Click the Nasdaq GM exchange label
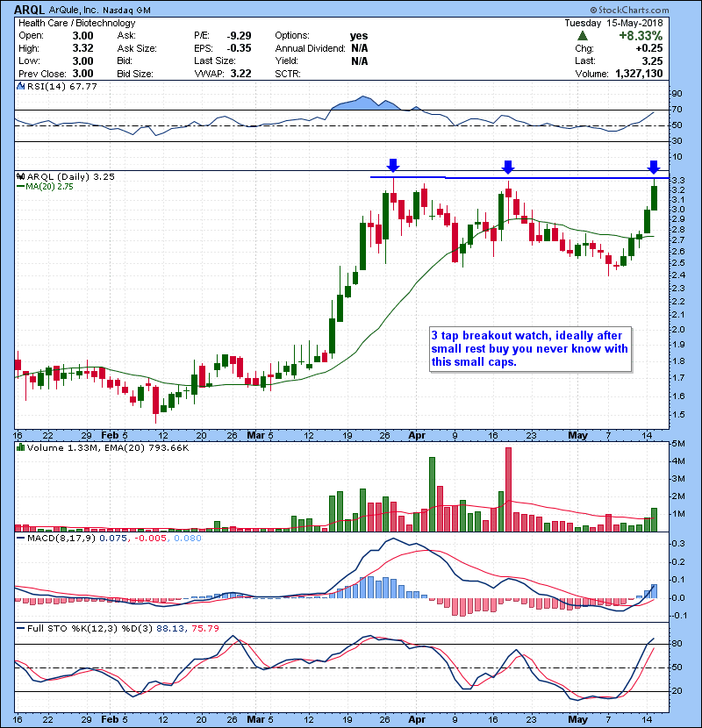The width and height of the screenshot is (702, 728). [127, 10]
